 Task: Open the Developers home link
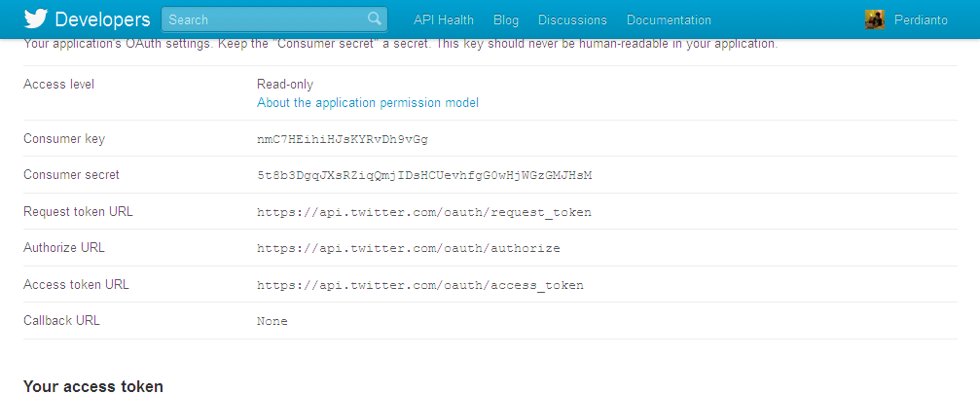coord(102,20)
